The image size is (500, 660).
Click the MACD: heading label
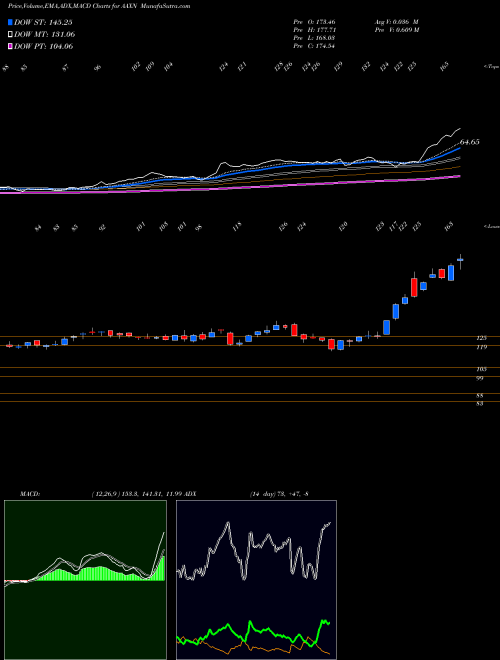point(30,494)
